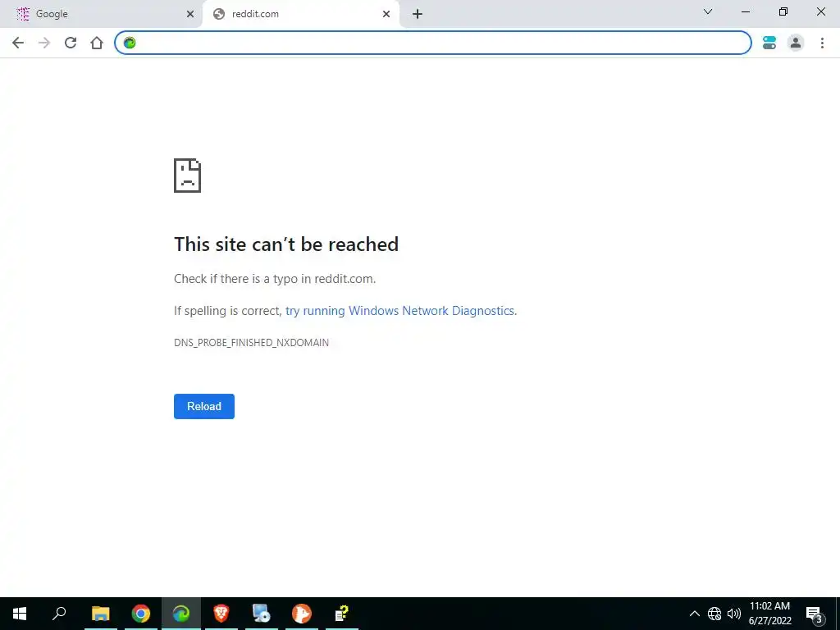Click the green site icon in address bar

tap(130, 43)
